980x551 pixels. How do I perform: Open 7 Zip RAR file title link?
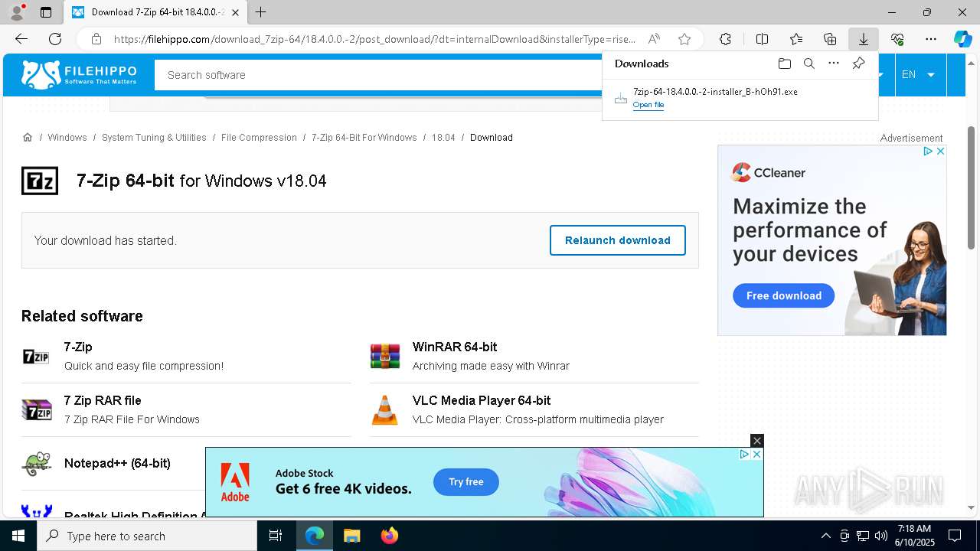[103, 400]
